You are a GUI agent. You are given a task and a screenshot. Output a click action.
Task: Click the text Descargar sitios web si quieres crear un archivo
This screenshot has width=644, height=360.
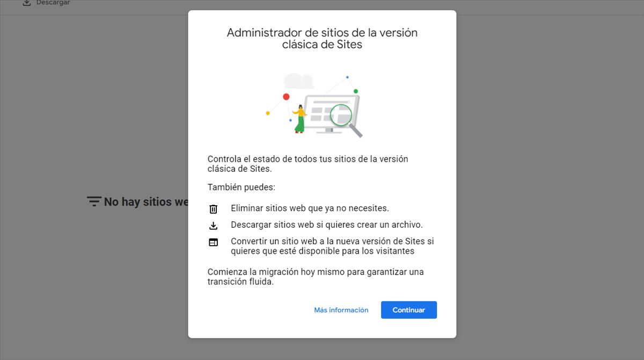click(x=327, y=225)
